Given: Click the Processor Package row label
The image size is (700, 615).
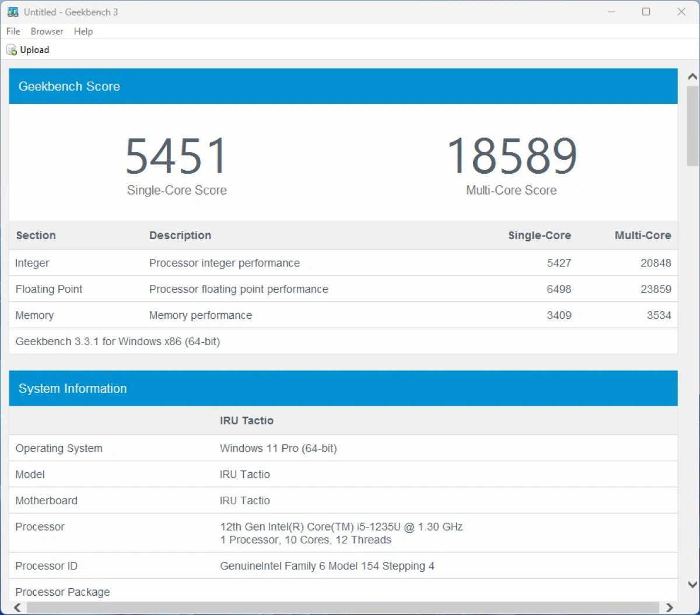Looking at the screenshot, I should click(x=62, y=592).
